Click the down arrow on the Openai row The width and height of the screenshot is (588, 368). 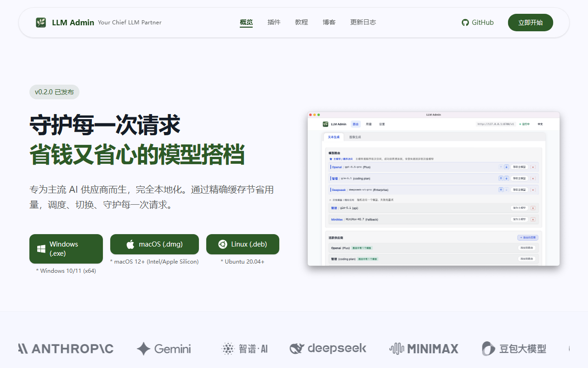[x=506, y=167]
